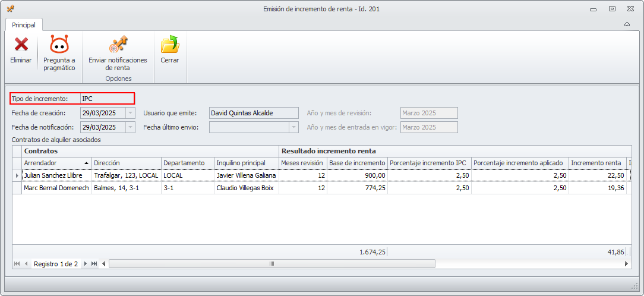This screenshot has height=296, width=644.
Task: Open the Fecha de notificación date dropdown
Action: click(x=131, y=127)
